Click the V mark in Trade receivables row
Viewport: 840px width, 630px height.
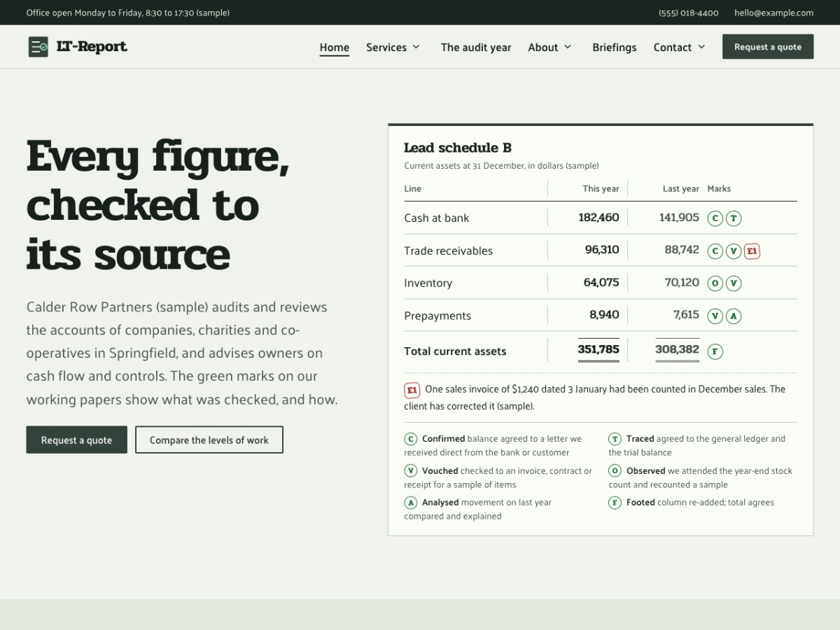[x=733, y=251]
